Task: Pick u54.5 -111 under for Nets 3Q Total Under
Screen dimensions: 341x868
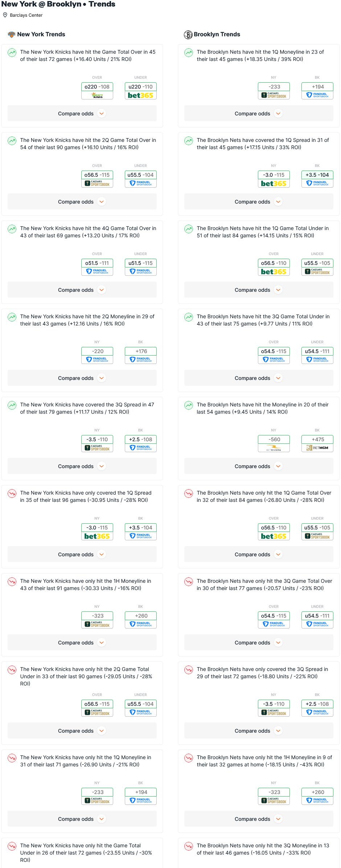Action: (x=317, y=351)
